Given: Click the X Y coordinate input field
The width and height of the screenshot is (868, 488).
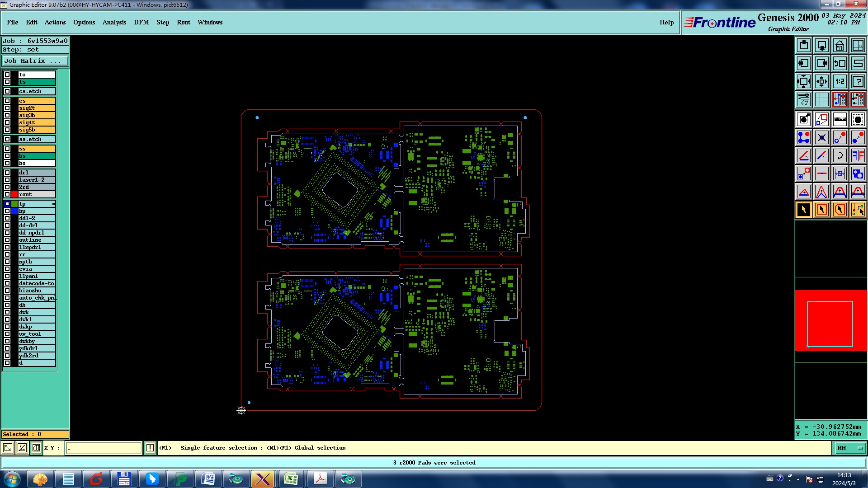Looking at the screenshot, I should pos(104,448).
